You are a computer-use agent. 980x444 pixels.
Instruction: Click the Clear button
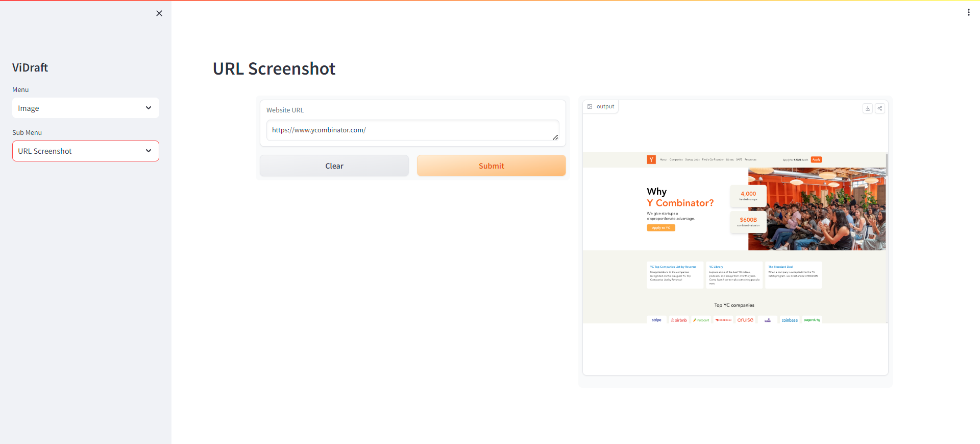click(334, 166)
